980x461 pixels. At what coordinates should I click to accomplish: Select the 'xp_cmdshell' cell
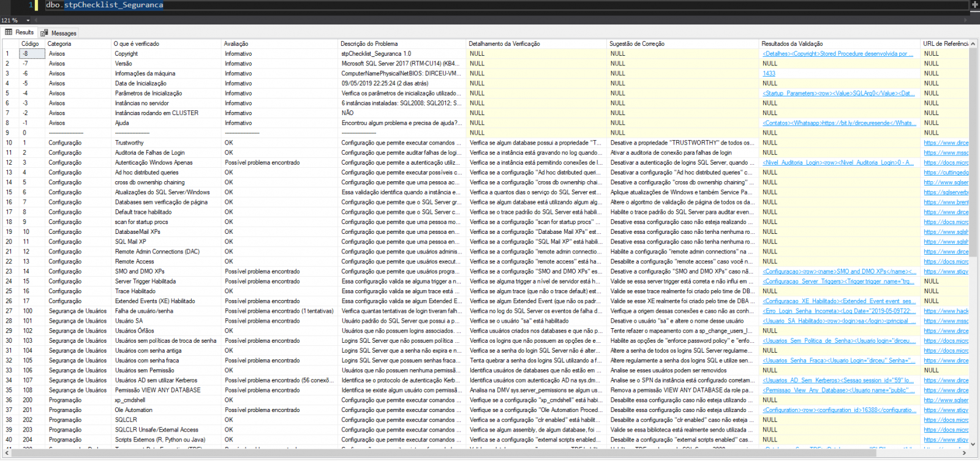(x=166, y=400)
